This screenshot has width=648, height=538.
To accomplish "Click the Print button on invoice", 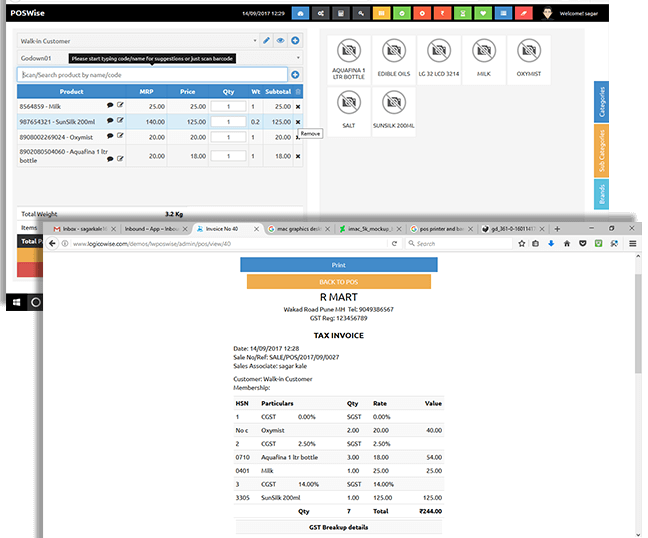I will pos(338,265).
